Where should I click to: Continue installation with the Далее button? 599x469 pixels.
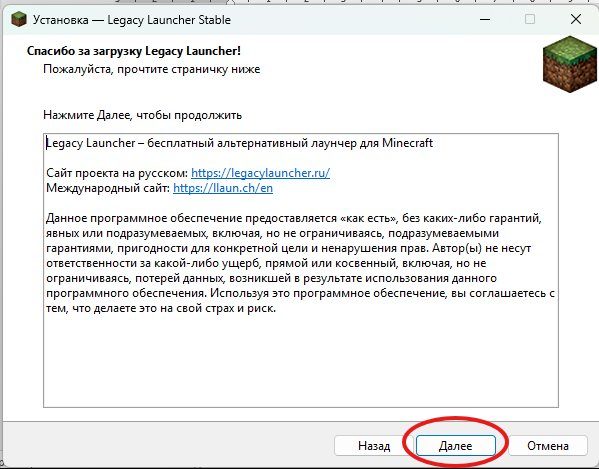(x=455, y=445)
